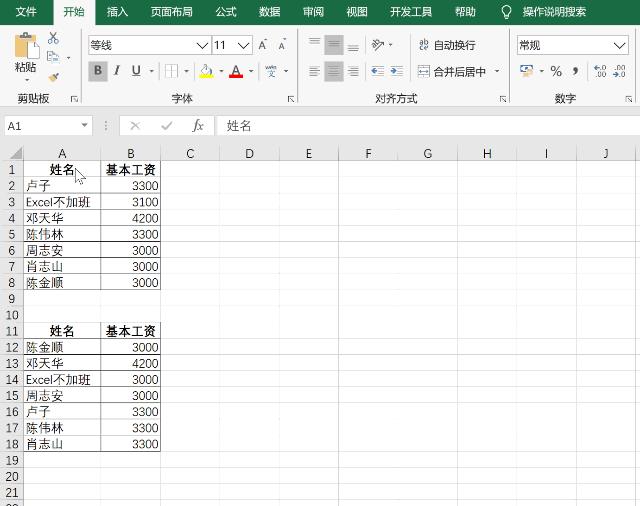Open the font size 11 dropdown
Viewport: 640px width, 506px height.
tap(244, 45)
